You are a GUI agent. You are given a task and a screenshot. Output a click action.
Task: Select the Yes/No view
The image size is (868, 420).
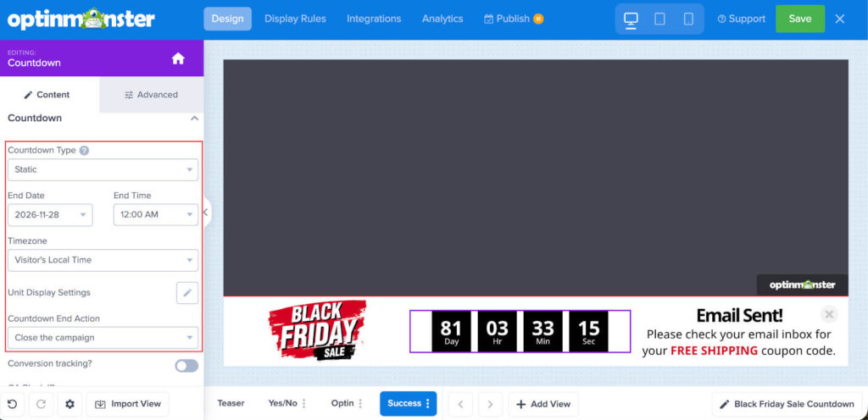282,403
